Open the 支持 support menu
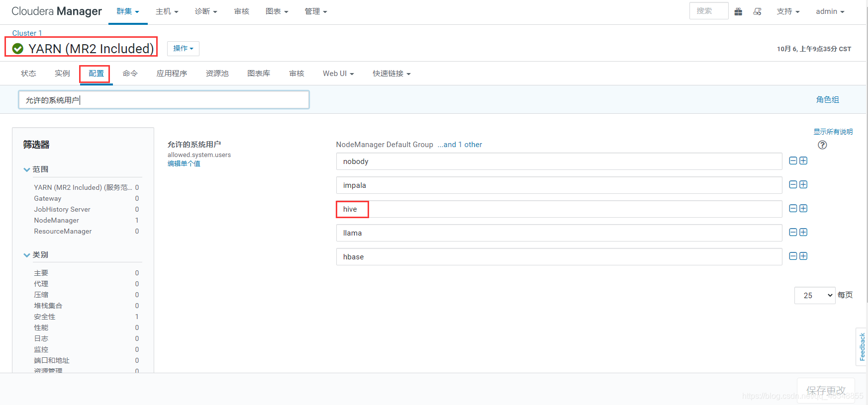 788,11
